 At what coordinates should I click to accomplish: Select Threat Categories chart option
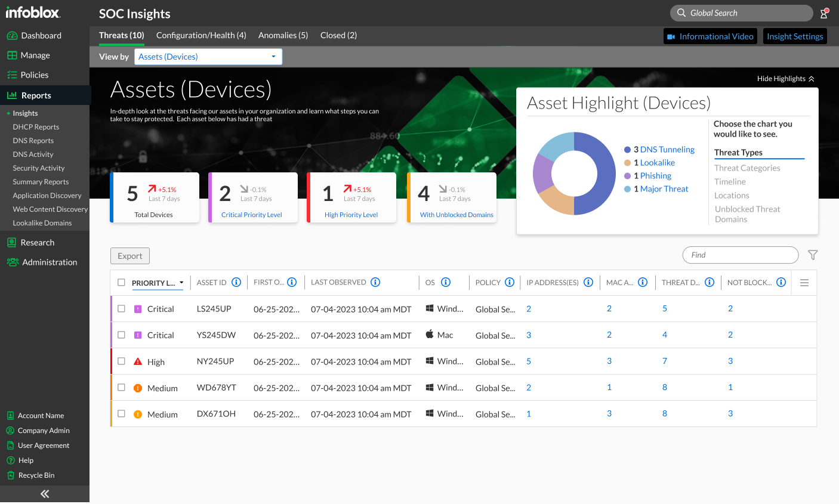(747, 168)
